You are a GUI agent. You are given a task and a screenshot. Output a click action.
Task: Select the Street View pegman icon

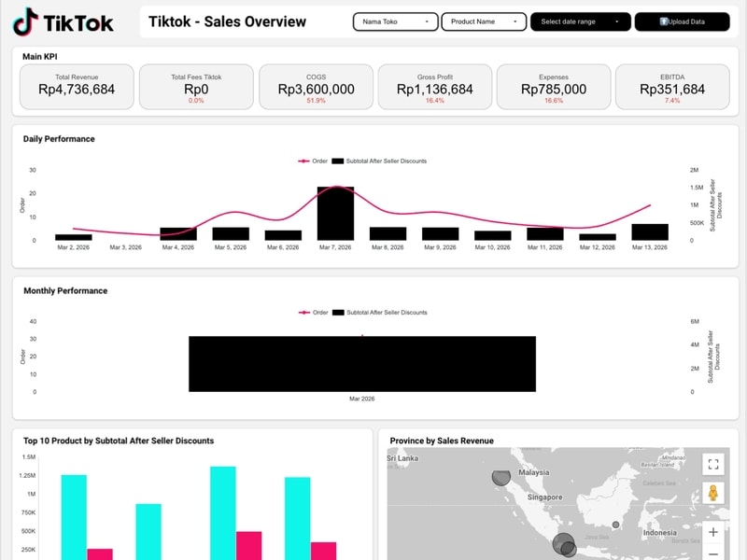coord(713,493)
